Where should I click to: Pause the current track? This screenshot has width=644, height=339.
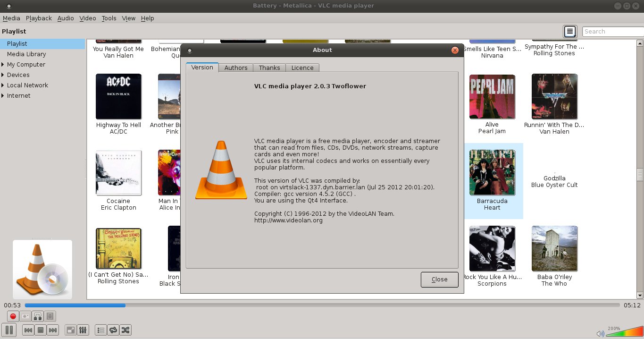click(9, 330)
